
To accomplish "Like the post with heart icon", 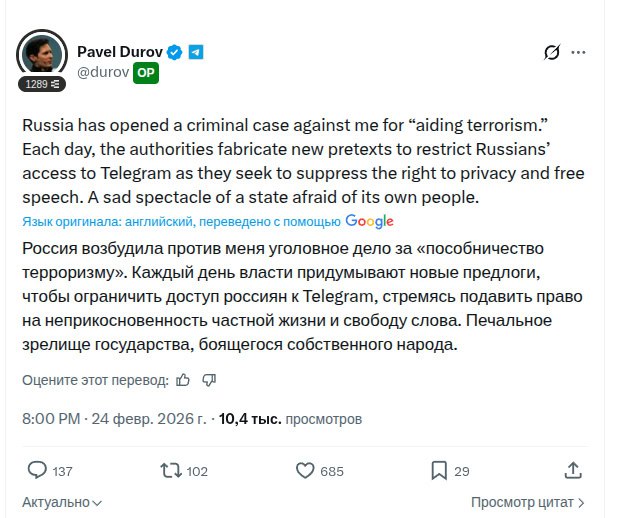I will click(x=307, y=470).
